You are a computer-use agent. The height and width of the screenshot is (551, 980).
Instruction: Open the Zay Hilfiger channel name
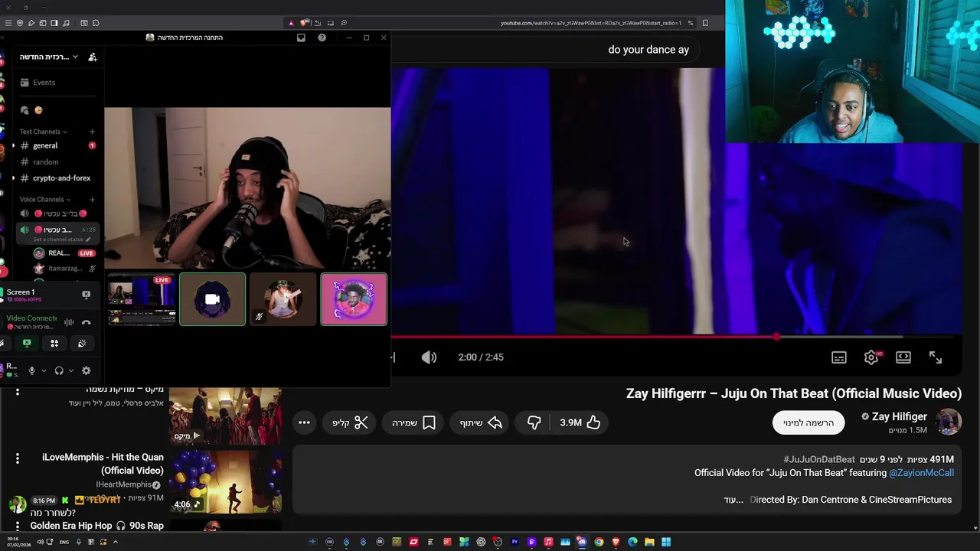[x=900, y=416]
